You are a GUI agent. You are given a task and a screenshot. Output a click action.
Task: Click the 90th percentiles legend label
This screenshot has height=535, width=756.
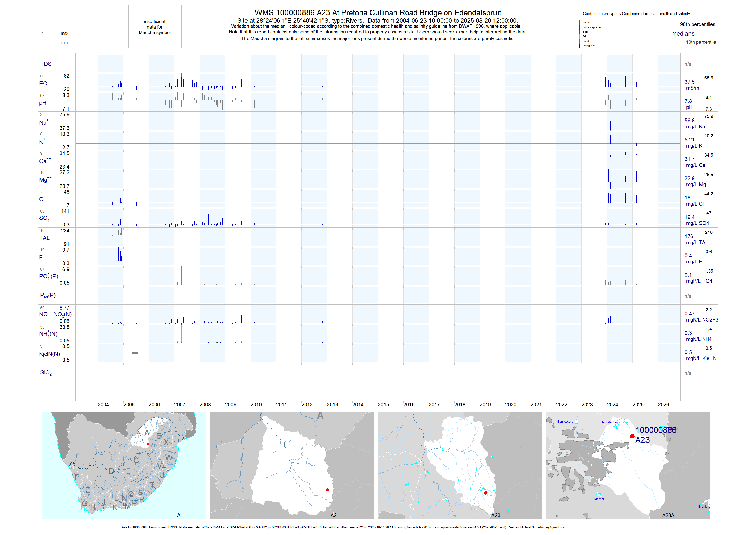(x=697, y=24)
